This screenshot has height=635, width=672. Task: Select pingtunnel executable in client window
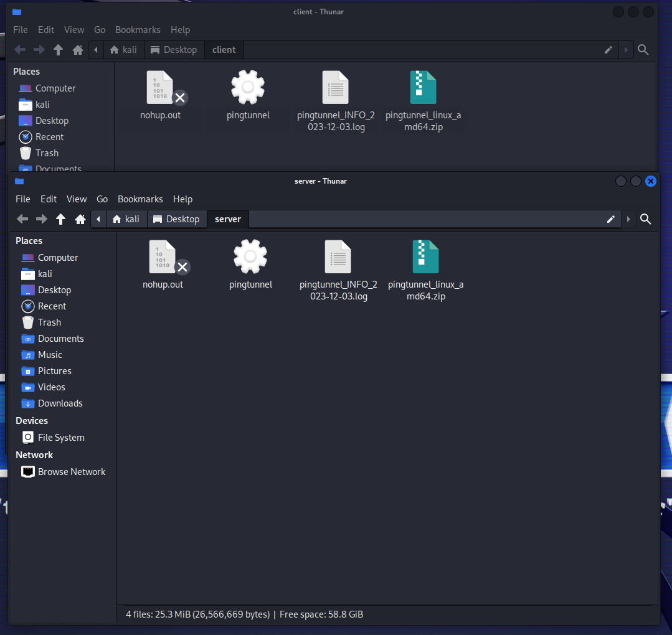(x=248, y=95)
